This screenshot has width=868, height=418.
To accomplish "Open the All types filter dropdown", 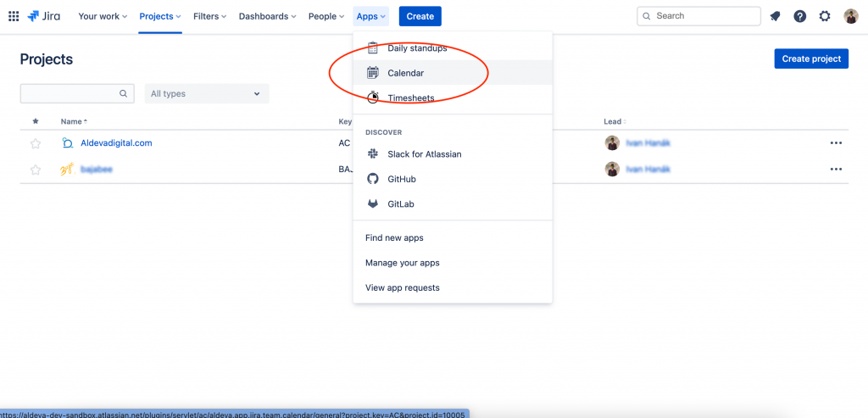I will click(207, 93).
